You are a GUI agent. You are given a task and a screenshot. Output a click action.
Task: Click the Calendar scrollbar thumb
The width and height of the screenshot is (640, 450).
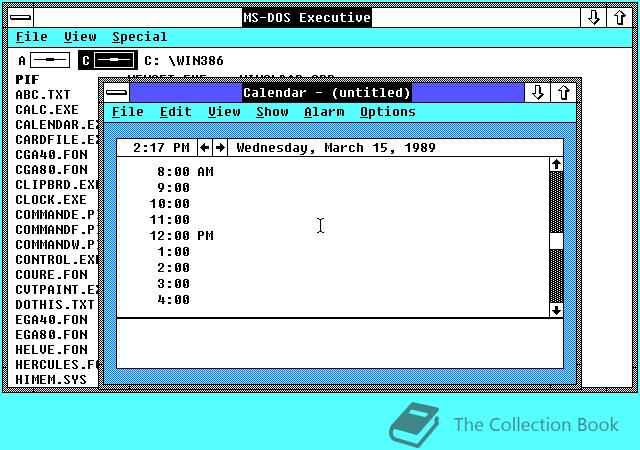(556, 241)
